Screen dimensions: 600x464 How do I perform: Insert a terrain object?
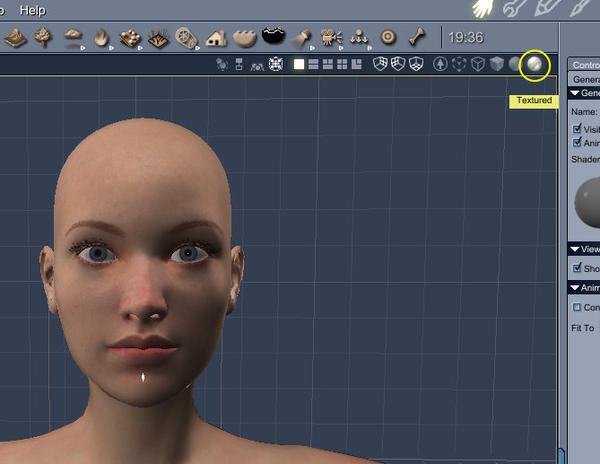click(x=15, y=38)
